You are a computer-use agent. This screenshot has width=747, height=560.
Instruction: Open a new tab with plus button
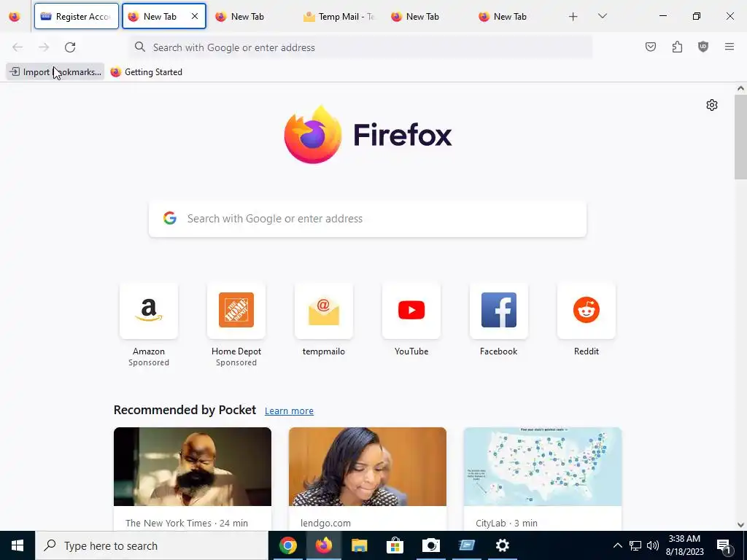573,17
